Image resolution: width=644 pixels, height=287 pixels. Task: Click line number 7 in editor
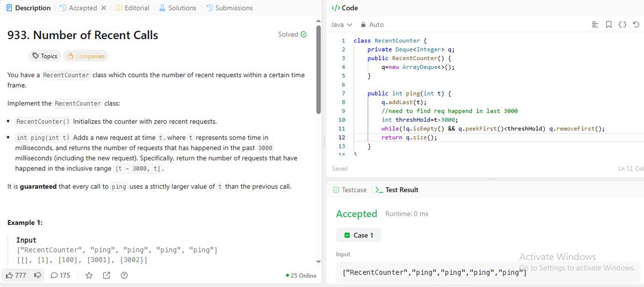[343, 93]
